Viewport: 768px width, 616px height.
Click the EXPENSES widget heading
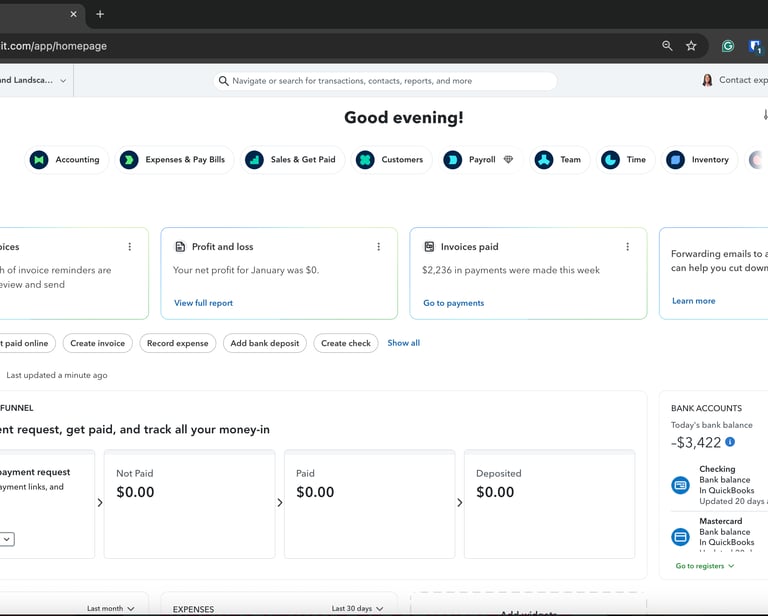[x=193, y=609]
